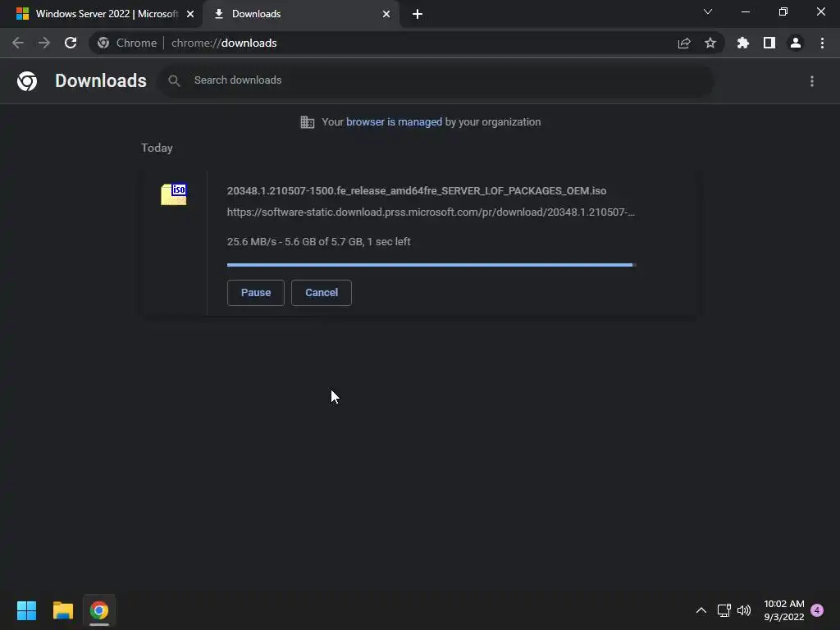Focus the Search downloads field
840x630 pixels.
[x=437, y=80]
